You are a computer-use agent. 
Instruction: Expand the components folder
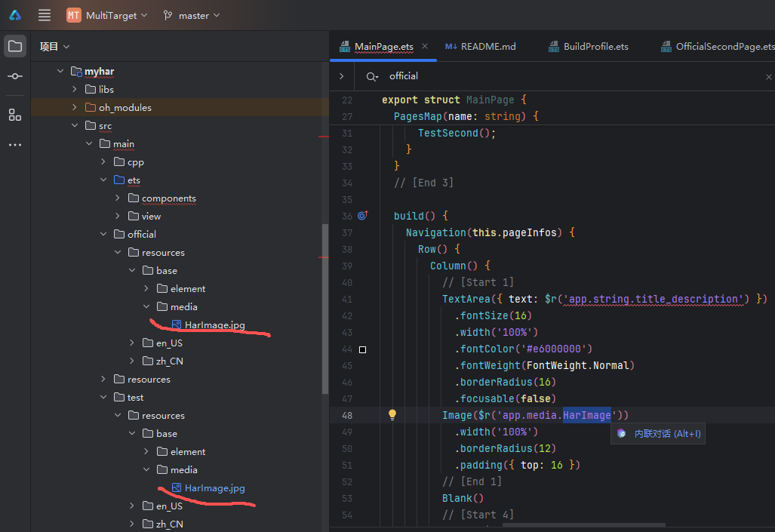coord(118,198)
